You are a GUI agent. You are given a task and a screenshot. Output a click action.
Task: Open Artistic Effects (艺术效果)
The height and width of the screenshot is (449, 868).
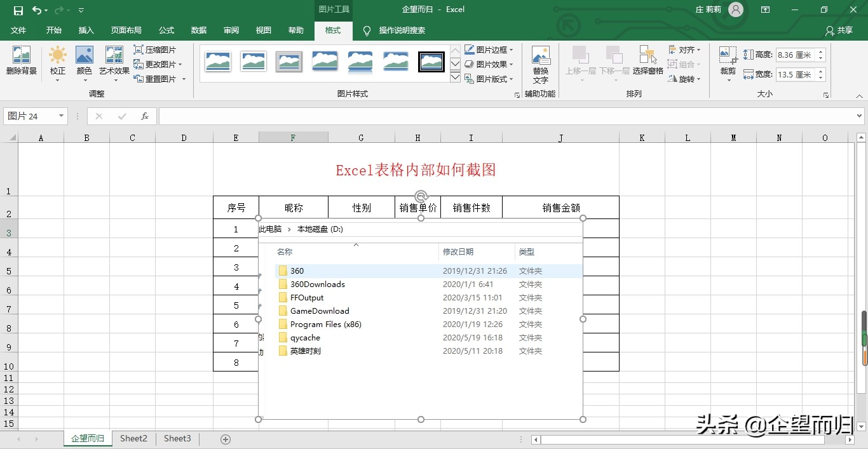114,64
